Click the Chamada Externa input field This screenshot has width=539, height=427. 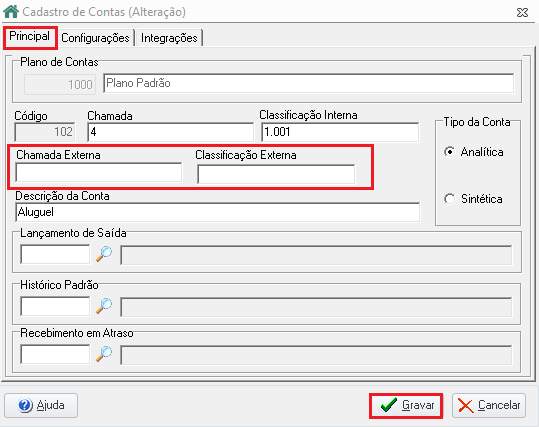coord(99,172)
